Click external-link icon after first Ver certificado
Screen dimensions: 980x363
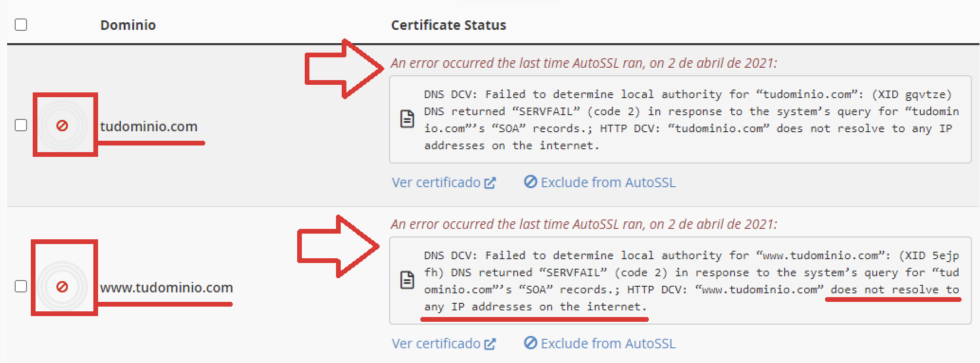490,183
